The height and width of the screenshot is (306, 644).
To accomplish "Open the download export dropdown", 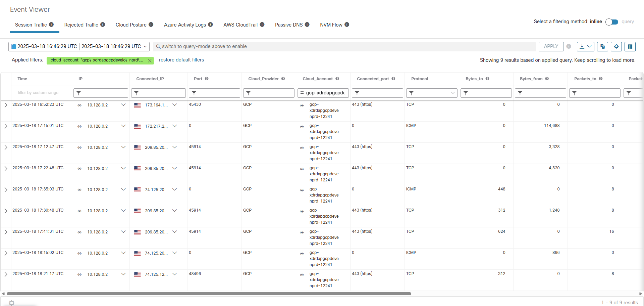I will 586,46.
